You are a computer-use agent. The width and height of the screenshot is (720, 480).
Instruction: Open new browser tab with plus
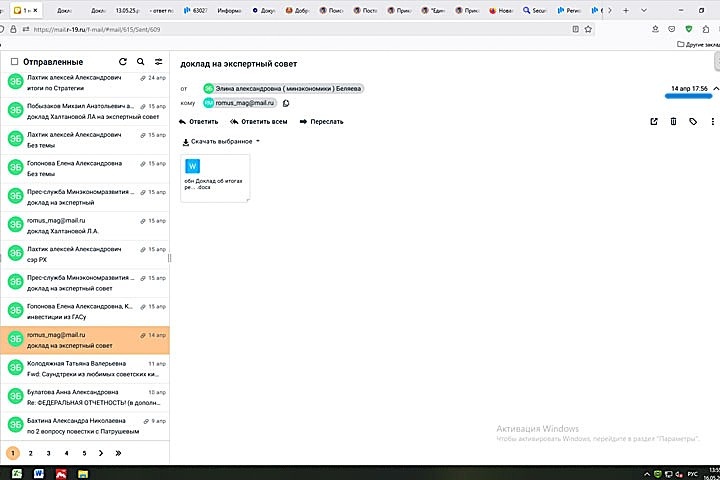point(626,10)
